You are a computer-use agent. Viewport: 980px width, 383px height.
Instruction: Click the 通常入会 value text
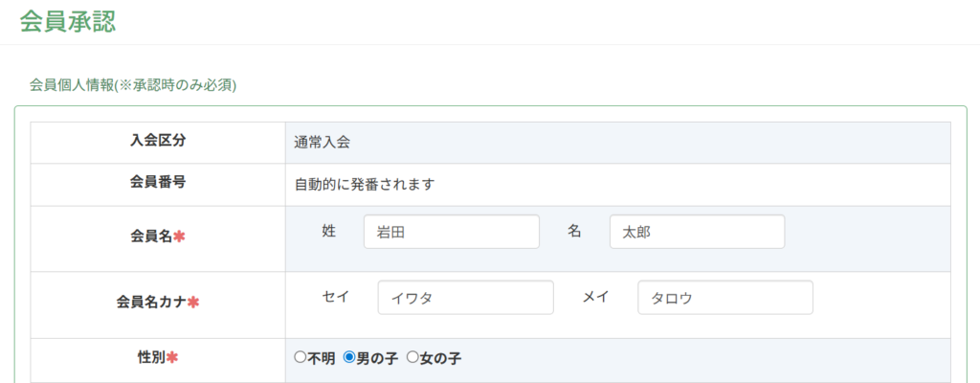pyautogui.click(x=323, y=143)
